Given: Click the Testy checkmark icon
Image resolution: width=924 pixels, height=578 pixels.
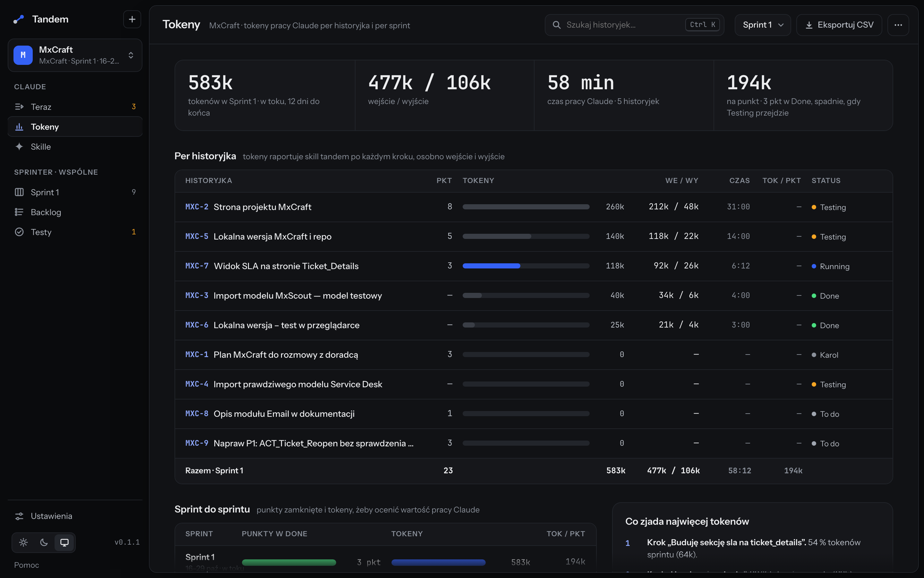Looking at the screenshot, I should click(19, 232).
